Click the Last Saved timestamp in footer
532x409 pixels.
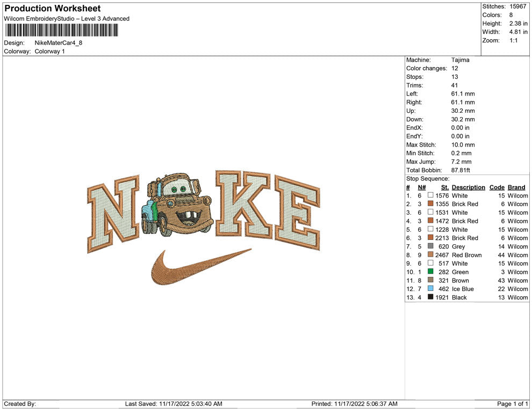174,404
